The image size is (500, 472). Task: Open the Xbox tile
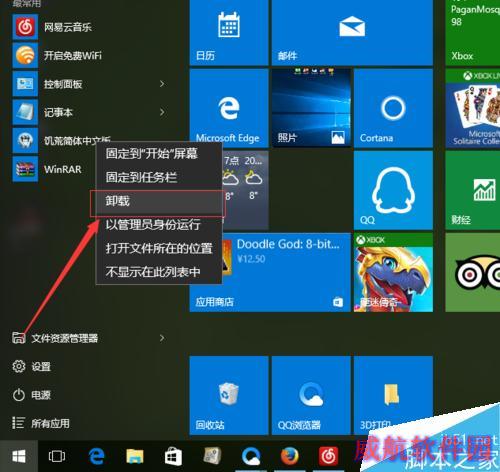pos(473,33)
